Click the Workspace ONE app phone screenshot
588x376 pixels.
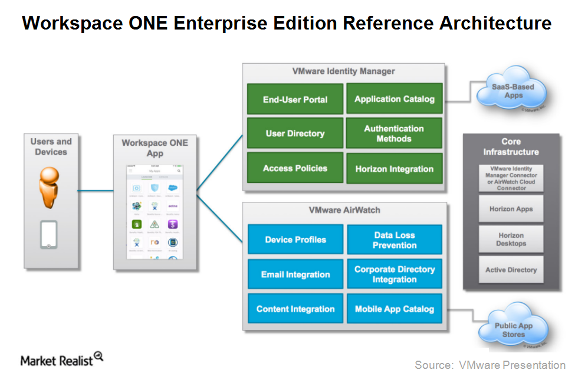pos(155,212)
